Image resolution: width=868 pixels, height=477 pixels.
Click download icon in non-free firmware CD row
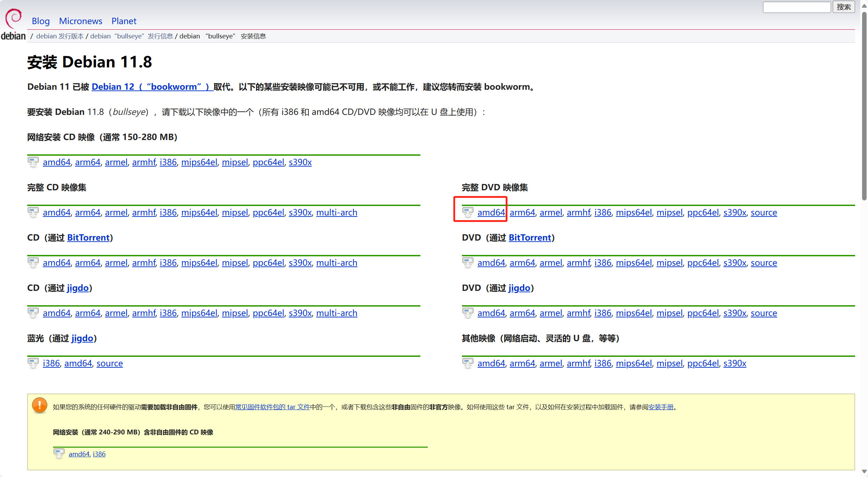(59, 454)
